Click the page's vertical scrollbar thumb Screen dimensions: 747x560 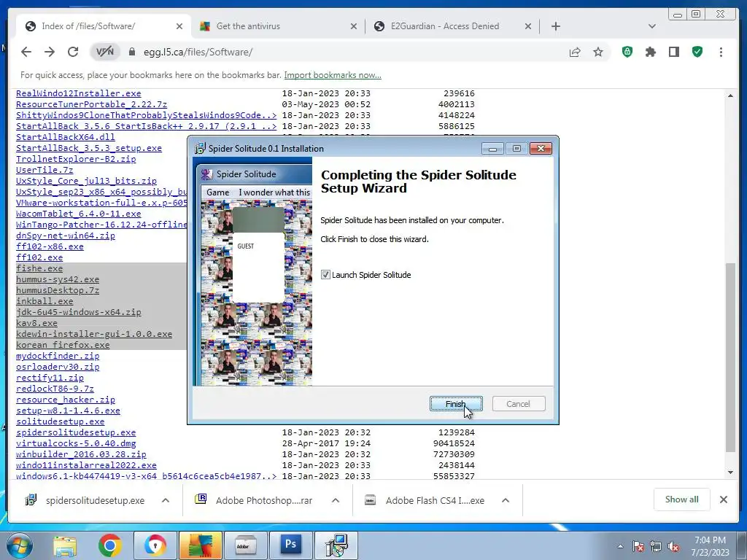(x=729, y=357)
